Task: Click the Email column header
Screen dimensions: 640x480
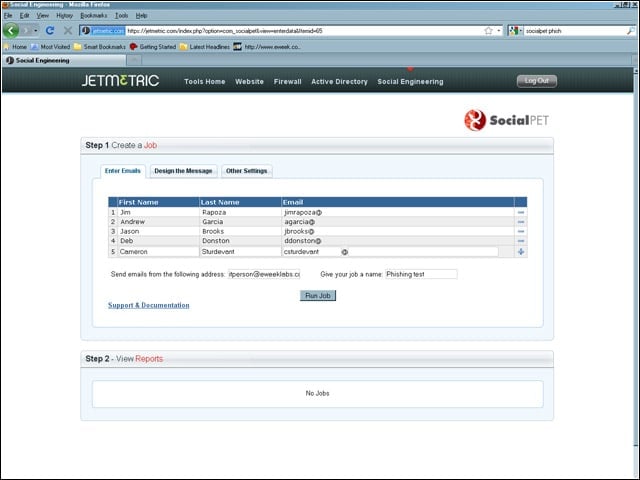Action: point(398,202)
